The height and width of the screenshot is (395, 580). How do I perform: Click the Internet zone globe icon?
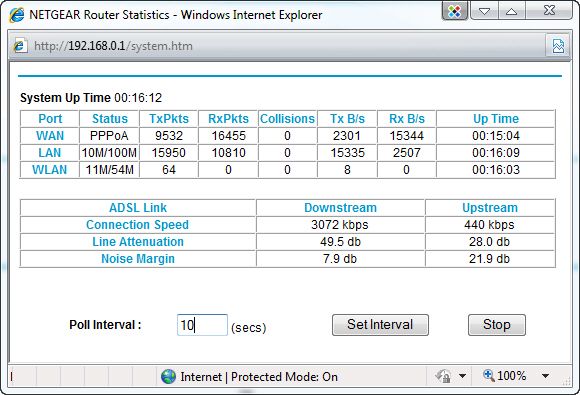click(x=168, y=377)
